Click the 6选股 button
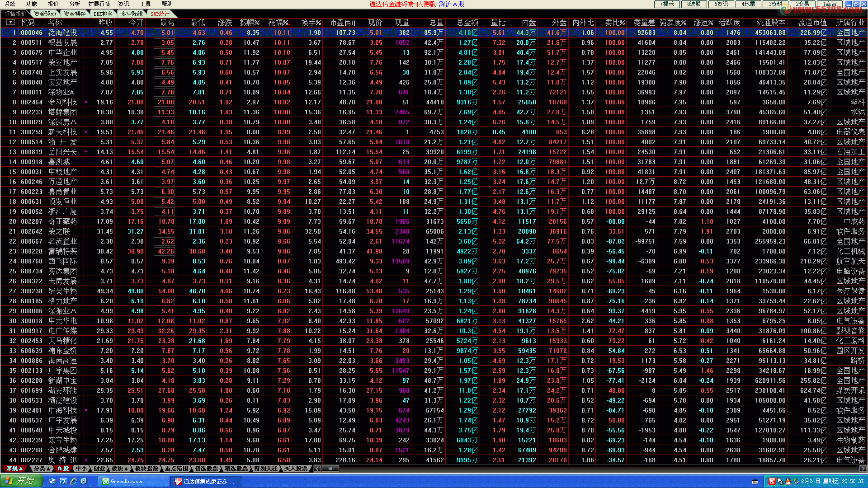Image resolution: width=868 pixels, height=488 pixels. coord(694,4)
